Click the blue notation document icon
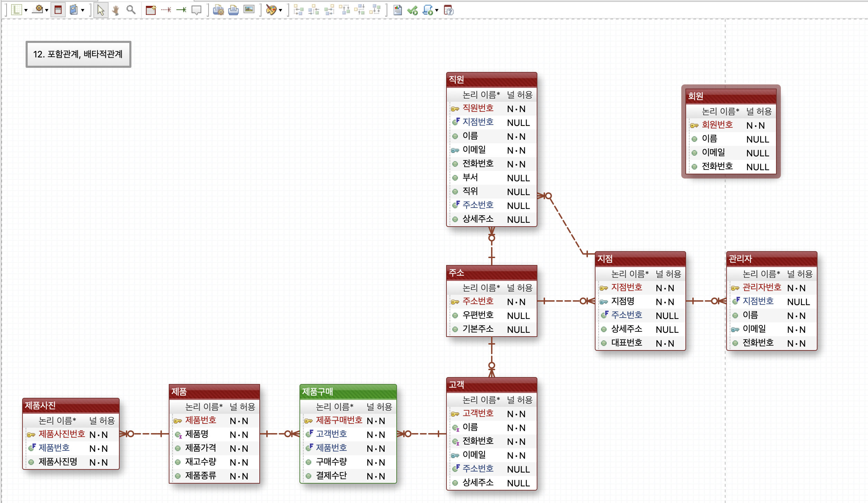Image resolution: width=868 pixels, height=503 pixels. point(73,10)
